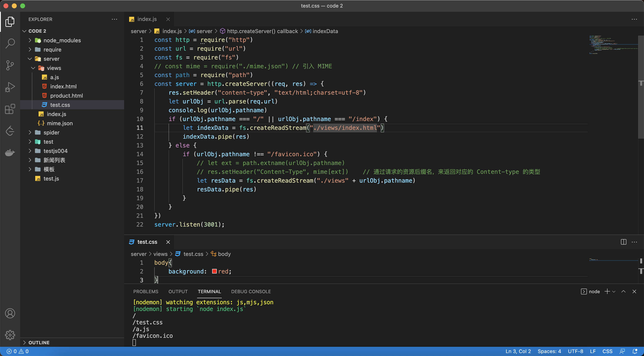Open the Explorer view in activity bar
The width and height of the screenshot is (644, 356).
coord(10,22)
